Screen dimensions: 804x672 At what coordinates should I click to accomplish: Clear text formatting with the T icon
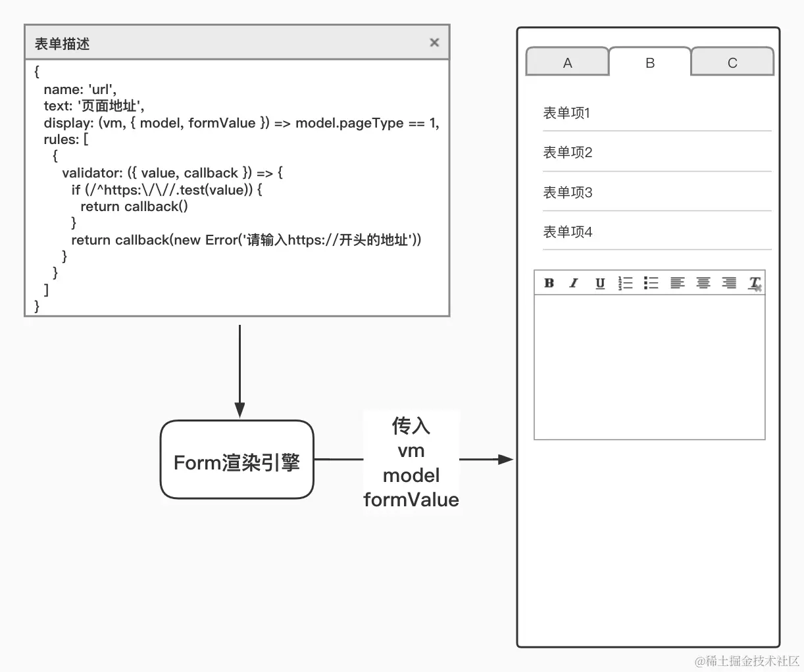coord(755,283)
